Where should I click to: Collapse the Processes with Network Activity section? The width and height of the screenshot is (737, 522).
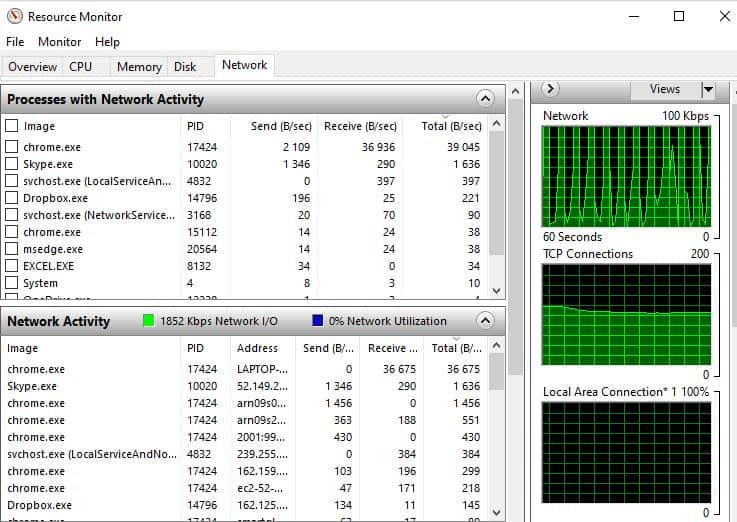[x=485, y=99]
